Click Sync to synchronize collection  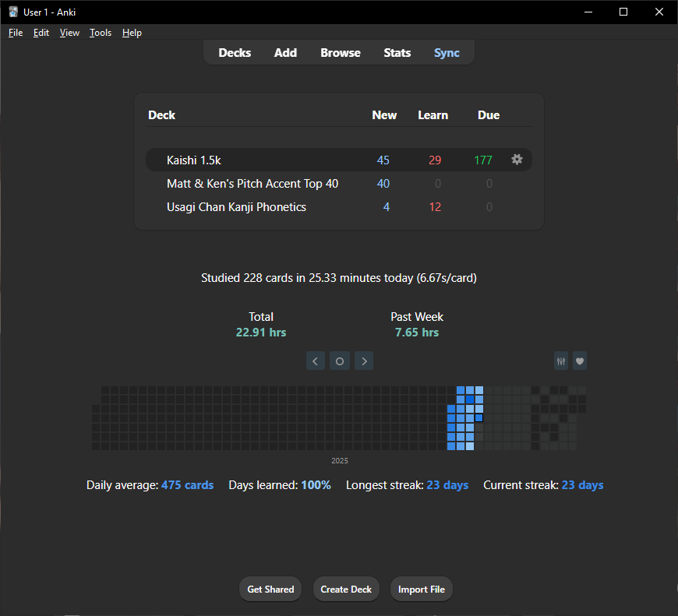click(447, 53)
